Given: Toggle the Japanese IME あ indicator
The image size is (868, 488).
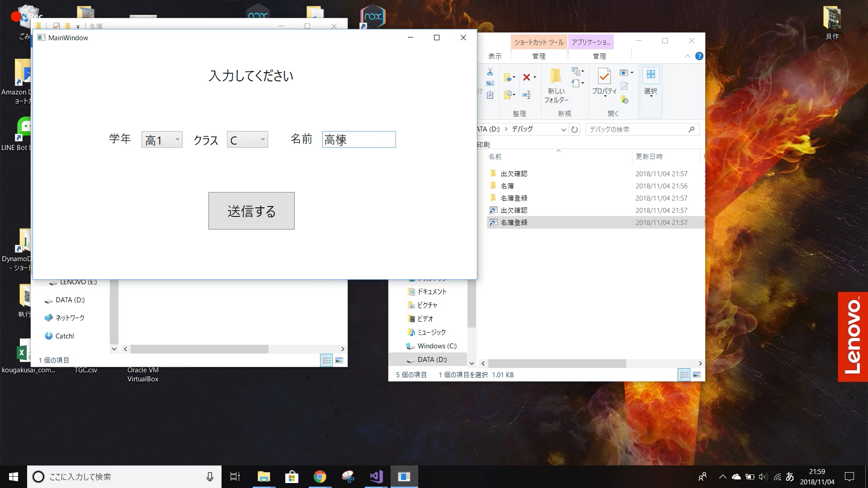Looking at the screenshot, I should [790, 477].
